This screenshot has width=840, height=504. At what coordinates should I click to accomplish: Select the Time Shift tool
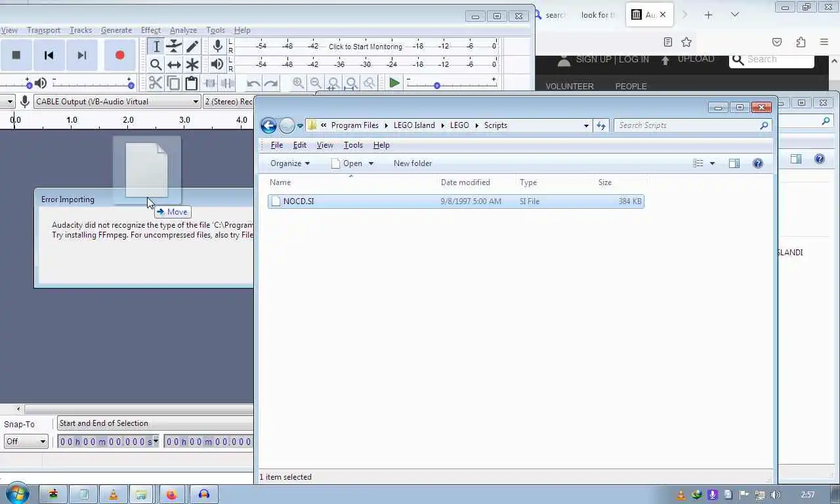pos(174,64)
